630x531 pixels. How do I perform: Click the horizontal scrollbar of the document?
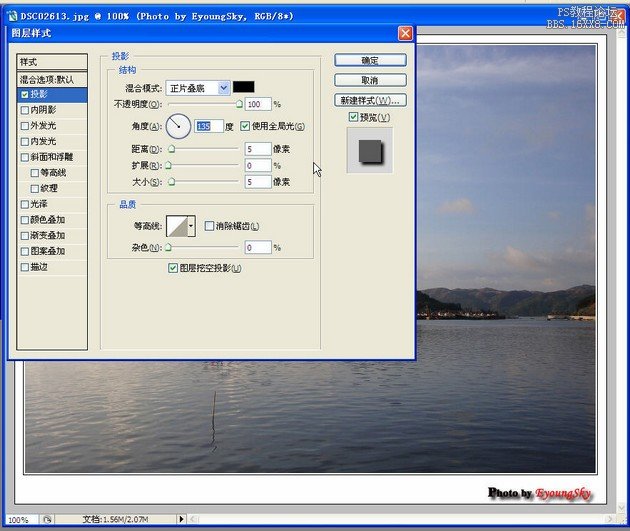(x=402, y=519)
